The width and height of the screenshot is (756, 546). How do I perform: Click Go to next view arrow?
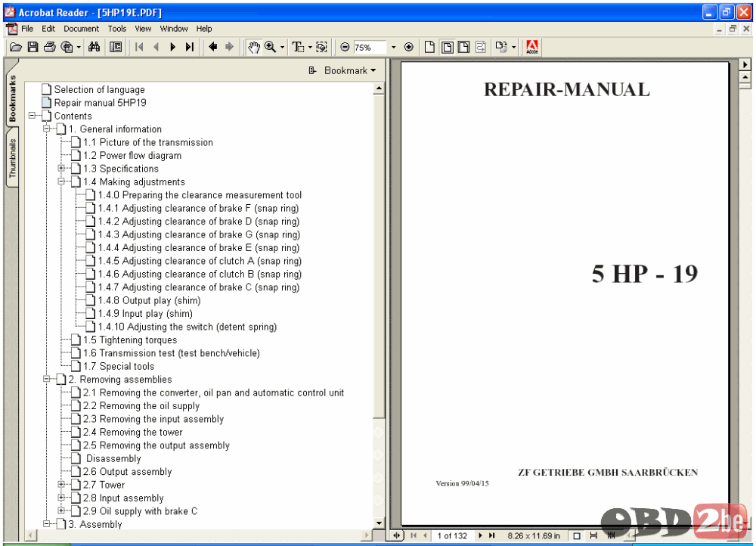(x=230, y=47)
